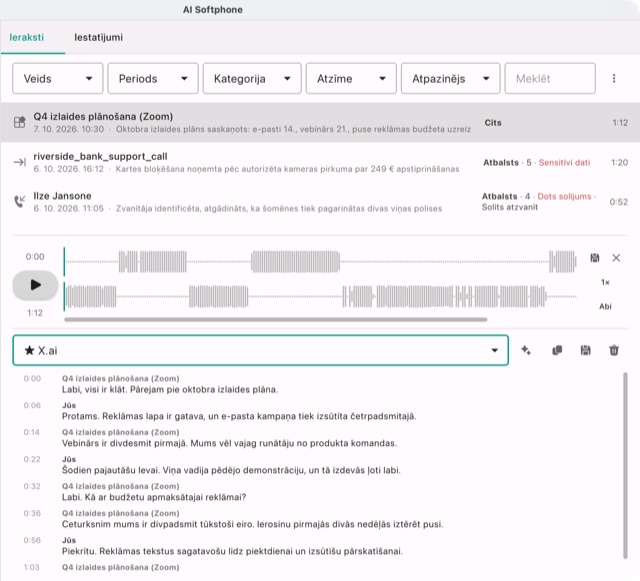Image resolution: width=640 pixels, height=581 pixels.
Task: Select the Q4 izlaides plānošana (Zoom) recording
Action: pyautogui.click(x=320, y=122)
